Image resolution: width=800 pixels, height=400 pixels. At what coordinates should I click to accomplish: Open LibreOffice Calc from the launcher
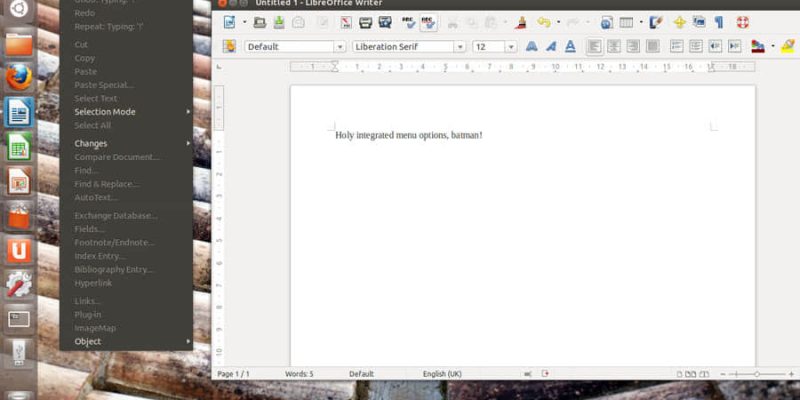pos(19,147)
